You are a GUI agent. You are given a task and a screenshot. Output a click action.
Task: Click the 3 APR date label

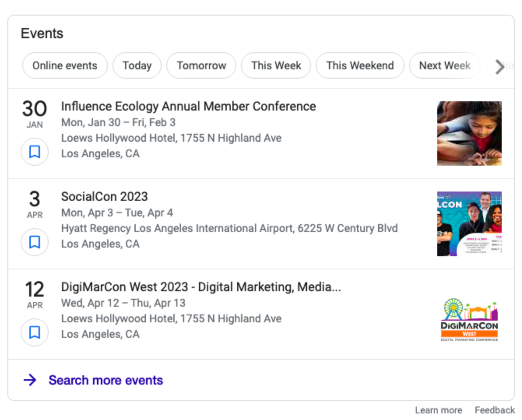click(x=35, y=204)
